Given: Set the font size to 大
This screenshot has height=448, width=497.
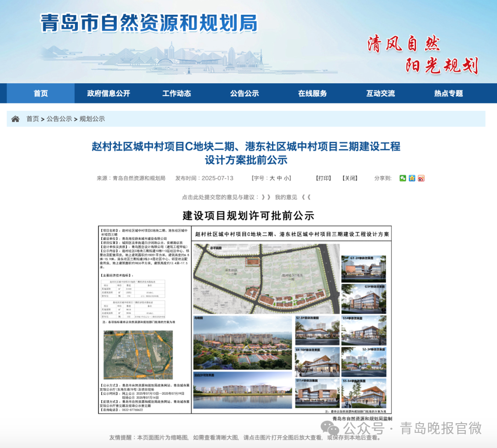Looking at the screenshot, I should tap(272, 178).
